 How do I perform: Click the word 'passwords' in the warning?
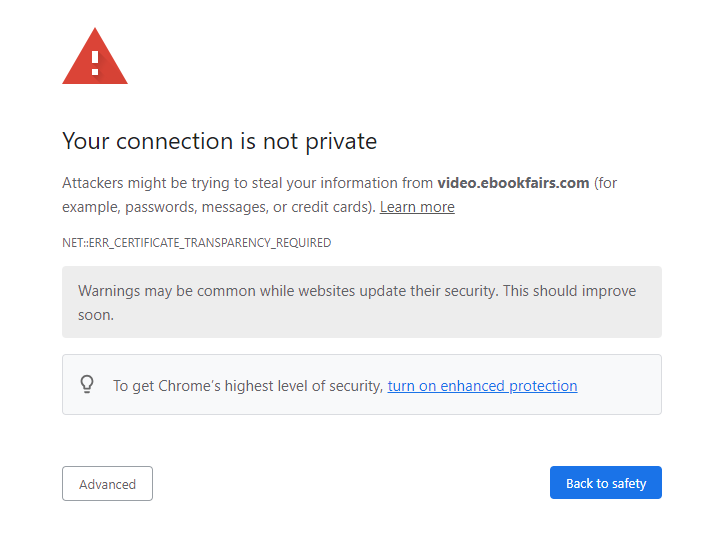pyautogui.click(x=161, y=207)
